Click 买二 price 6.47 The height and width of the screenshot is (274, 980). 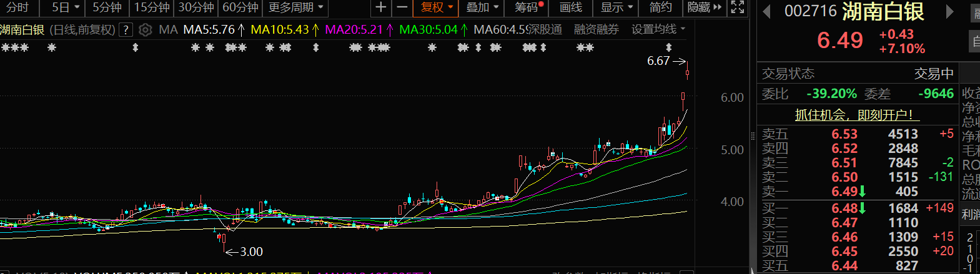click(x=844, y=223)
